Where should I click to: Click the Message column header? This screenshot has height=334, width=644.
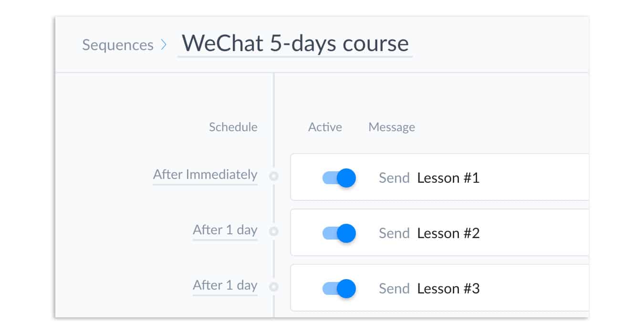click(x=392, y=127)
